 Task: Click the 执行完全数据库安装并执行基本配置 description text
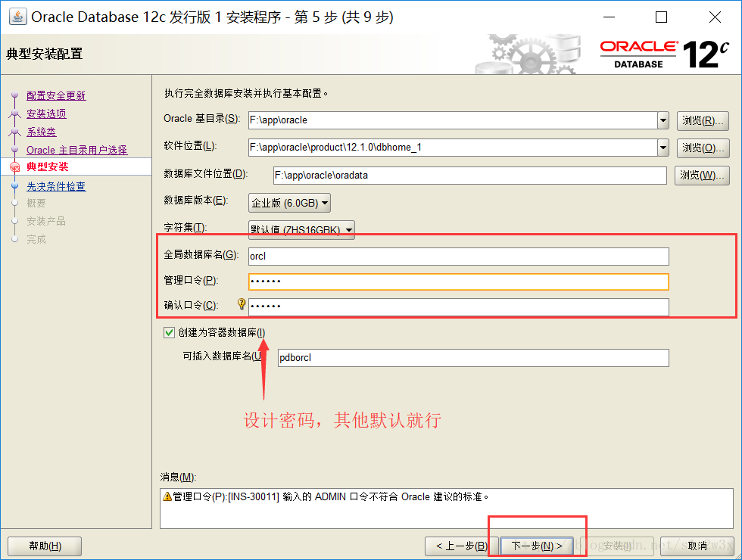coord(246,93)
